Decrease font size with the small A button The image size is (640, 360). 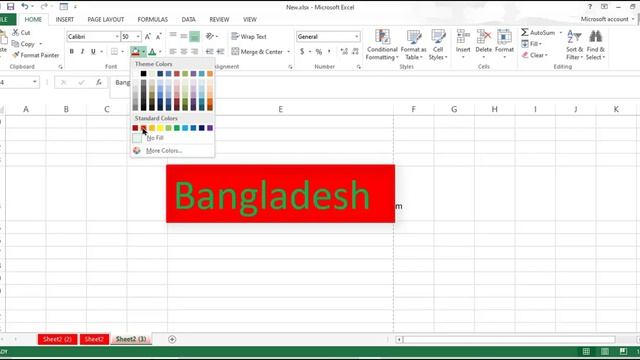tap(158, 36)
